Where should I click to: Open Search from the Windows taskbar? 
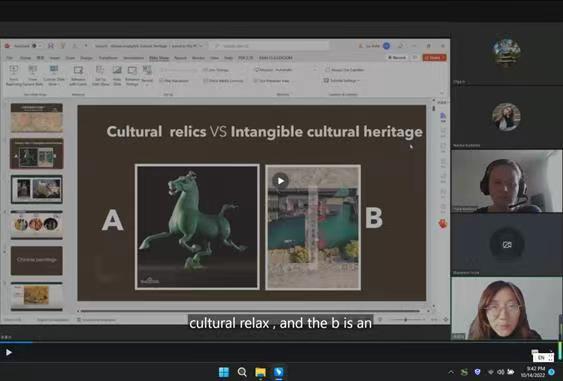pos(242,372)
